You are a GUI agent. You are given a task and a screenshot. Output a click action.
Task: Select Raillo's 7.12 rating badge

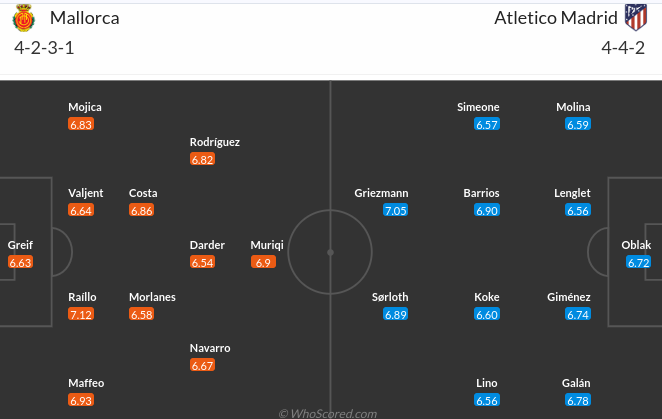81,315
